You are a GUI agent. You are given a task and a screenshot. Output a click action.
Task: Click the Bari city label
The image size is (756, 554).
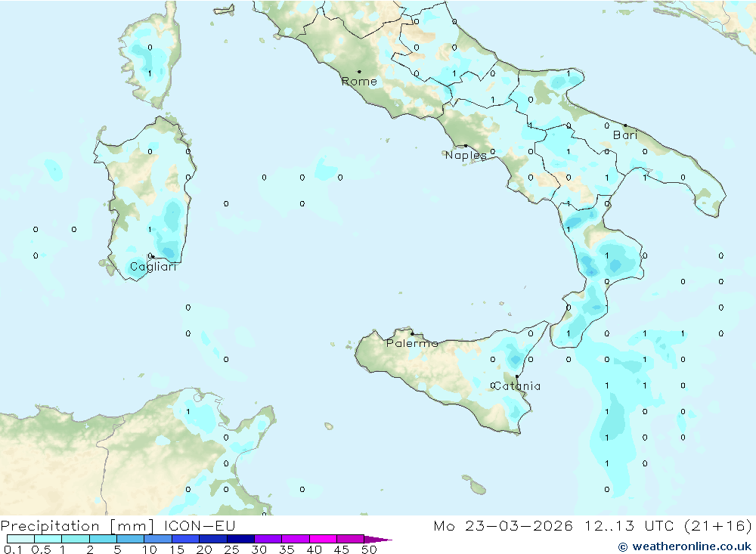pos(625,135)
